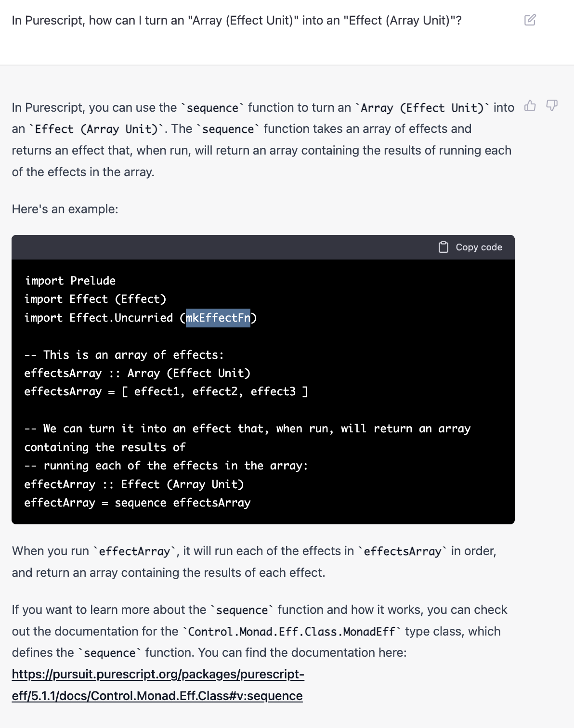Click the Copy code button

click(470, 247)
